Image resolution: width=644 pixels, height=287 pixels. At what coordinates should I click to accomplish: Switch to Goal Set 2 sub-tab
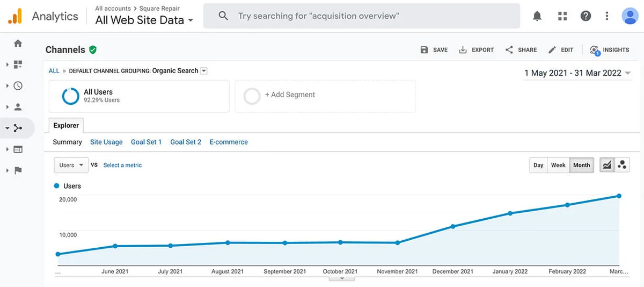[x=186, y=142]
